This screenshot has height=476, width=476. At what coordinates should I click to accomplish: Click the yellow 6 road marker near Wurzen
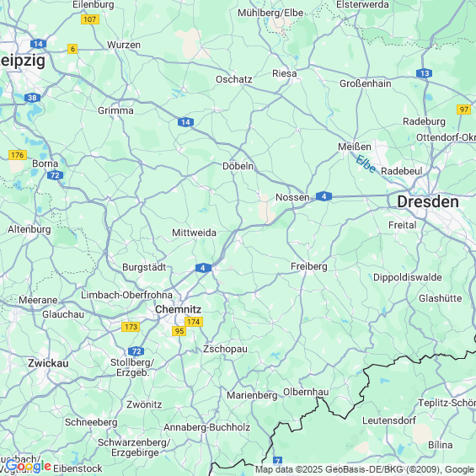pyautogui.click(x=72, y=49)
